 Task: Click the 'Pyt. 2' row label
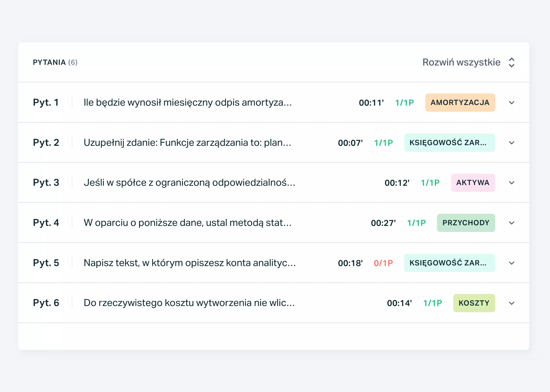[x=46, y=143]
